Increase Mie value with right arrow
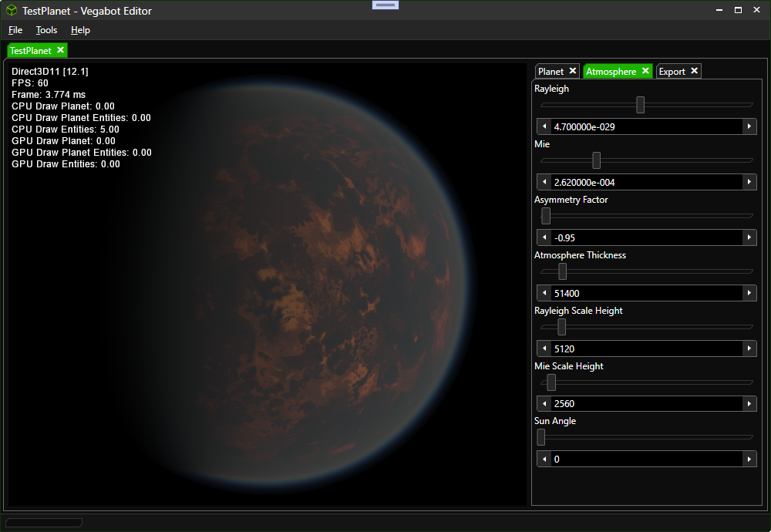Screen dimensions: 771x532 pos(749,182)
